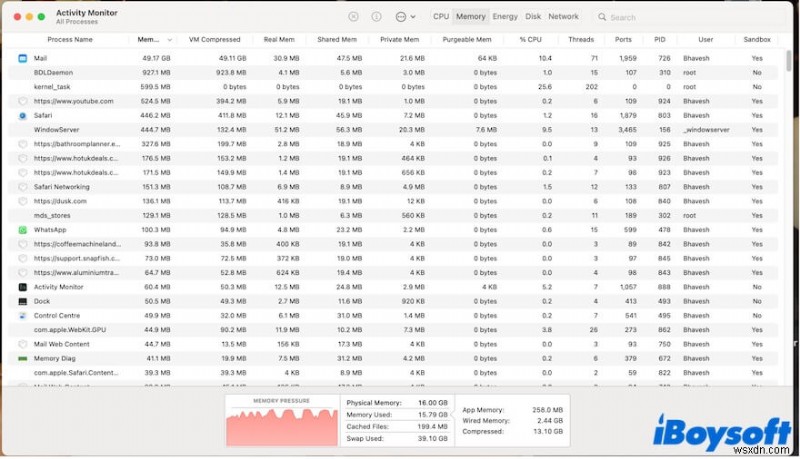
Task: Select the mds_stores process row
Action: click(x=393, y=216)
